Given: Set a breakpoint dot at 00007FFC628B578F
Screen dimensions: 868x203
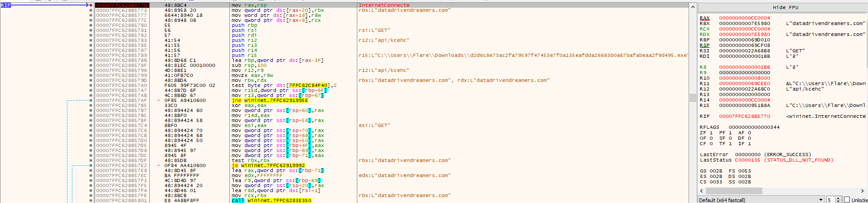Looking at the screenshot, I should 91,66.
